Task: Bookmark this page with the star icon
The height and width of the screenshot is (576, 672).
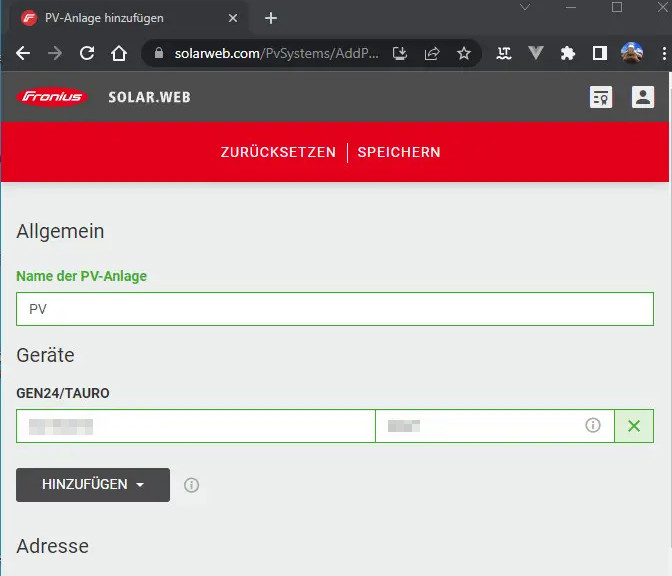Action: (x=464, y=54)
